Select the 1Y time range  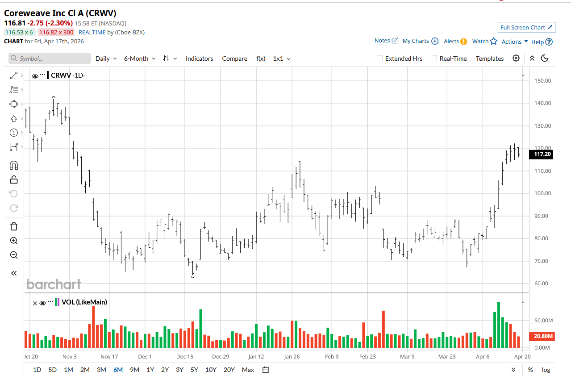[x=150, y=370]
